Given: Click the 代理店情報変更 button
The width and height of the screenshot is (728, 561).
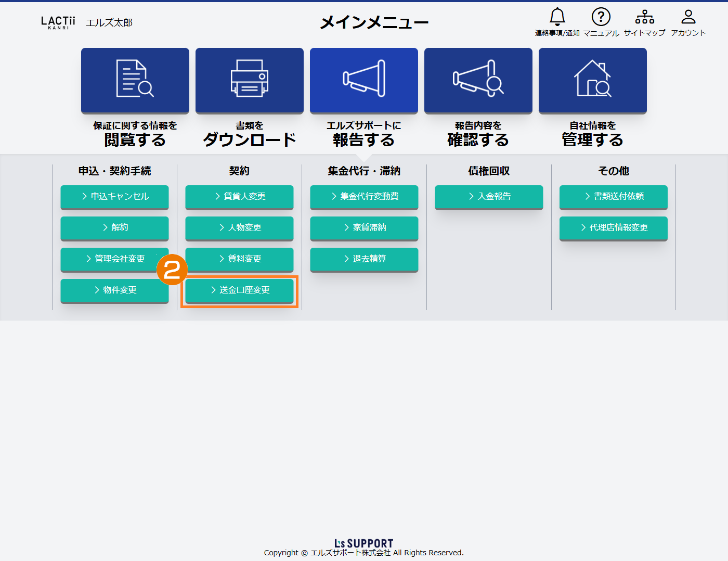Looking at the screenshot, I should (614, 228).
